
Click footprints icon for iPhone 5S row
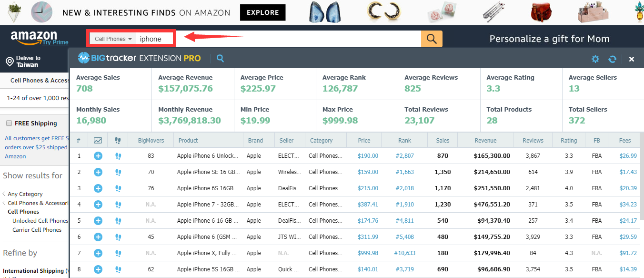(x=118, y=269)
